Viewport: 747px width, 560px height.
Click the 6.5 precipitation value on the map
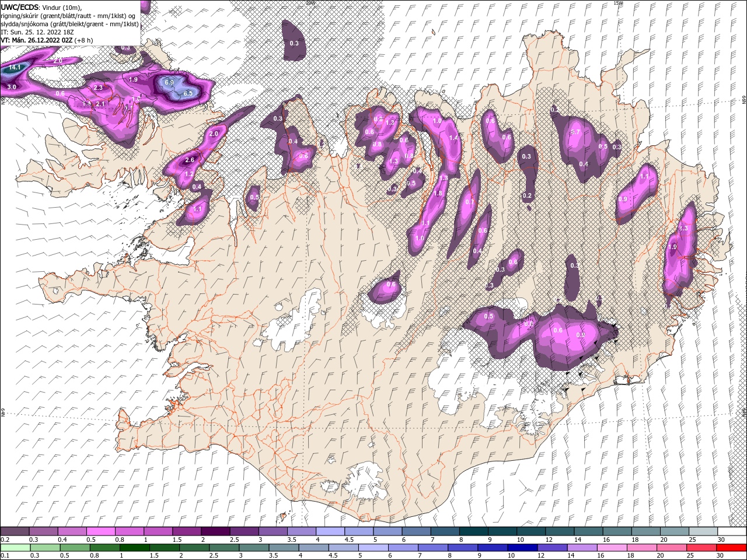pos(188,93)
